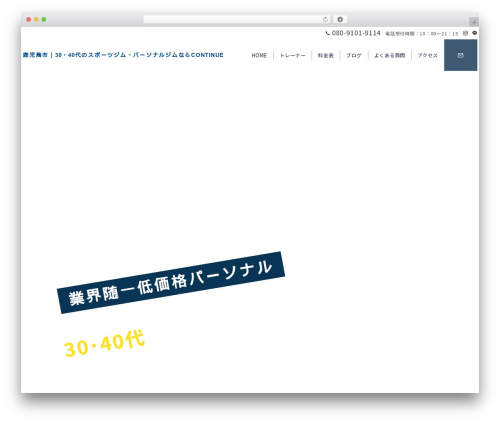Reload the page with the refresh icon

325,20
